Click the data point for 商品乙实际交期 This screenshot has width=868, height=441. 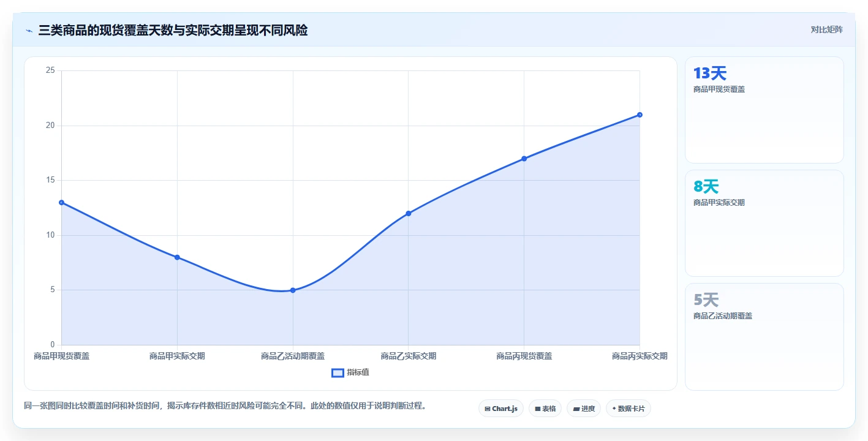click(409, 213)
